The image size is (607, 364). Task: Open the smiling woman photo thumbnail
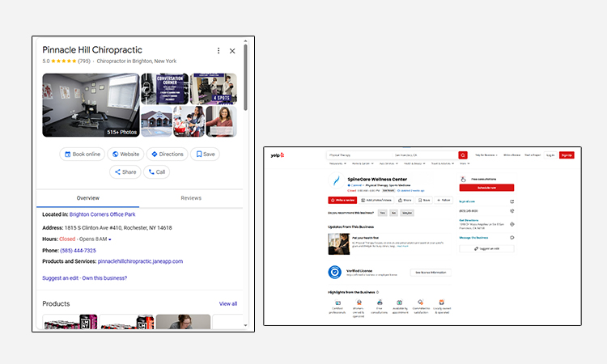click(x=222, y=121)
